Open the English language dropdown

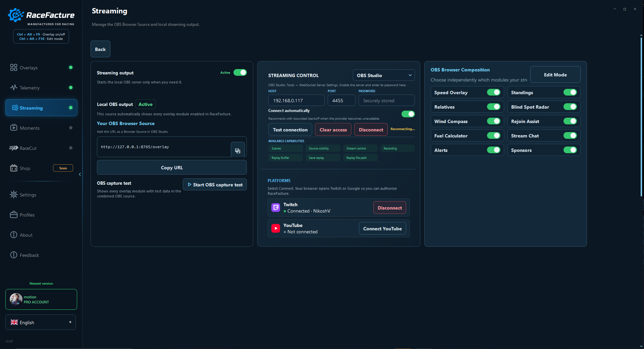(x=41, y=322)
